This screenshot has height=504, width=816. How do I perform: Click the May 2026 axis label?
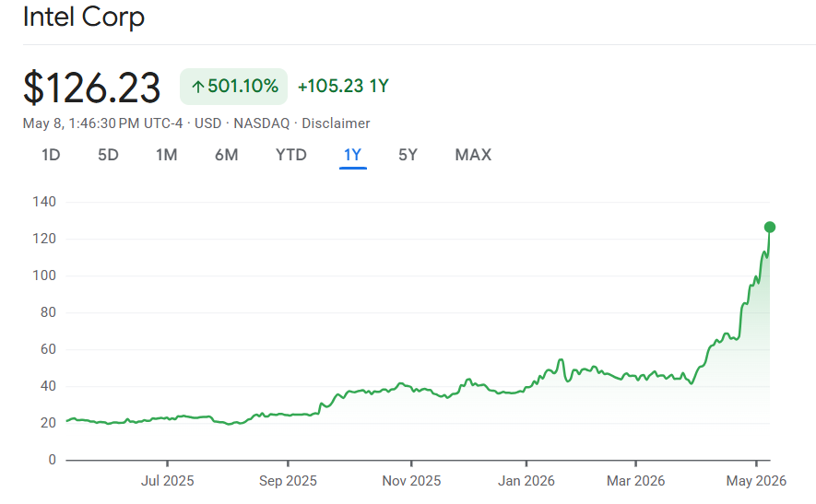pos(756,481)
